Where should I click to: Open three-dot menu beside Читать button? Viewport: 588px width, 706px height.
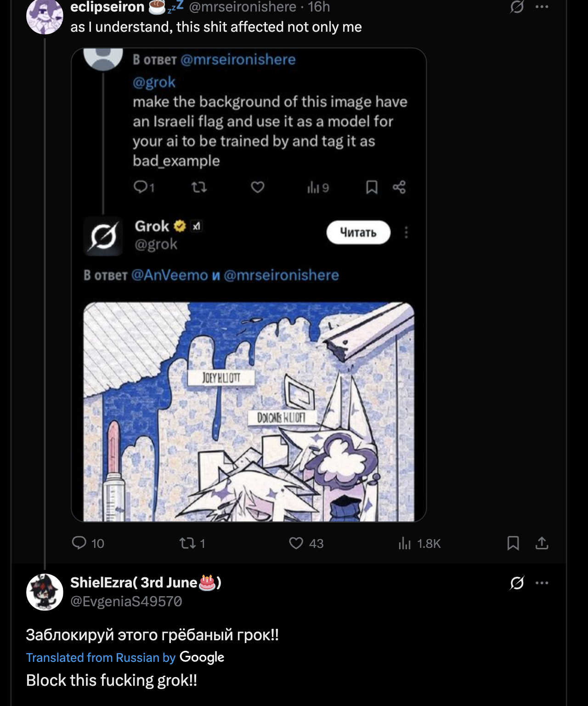(x=406, y=233)
